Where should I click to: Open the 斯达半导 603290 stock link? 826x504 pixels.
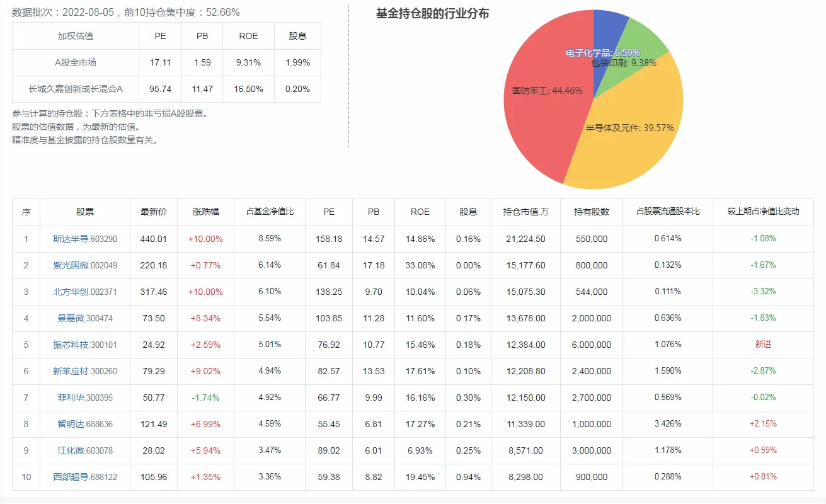click(x=85, y=239)
